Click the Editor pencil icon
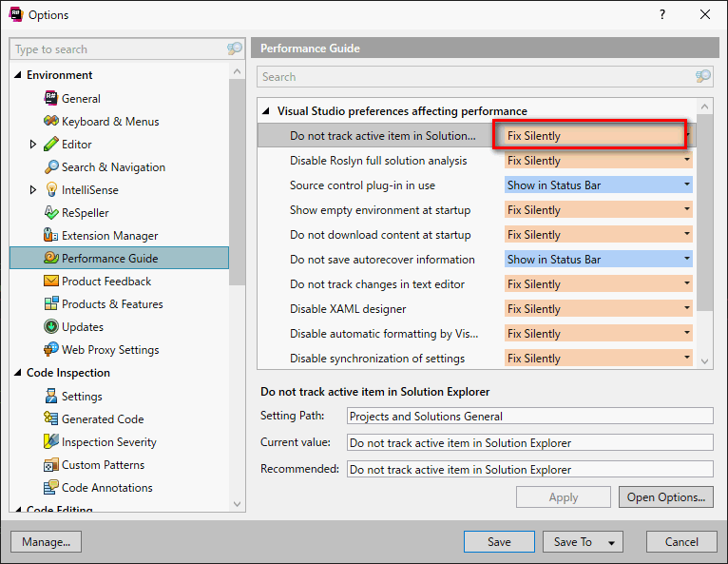 click(50, 144)
